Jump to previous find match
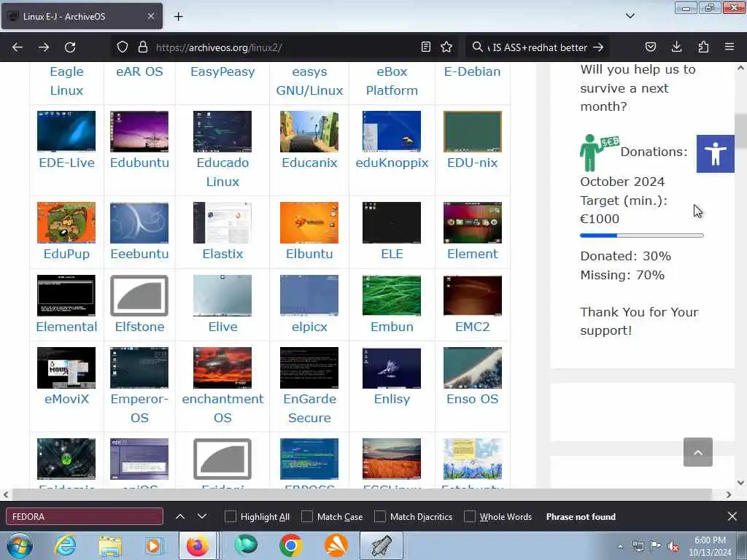The image size is (747, 560). (180, 517)
